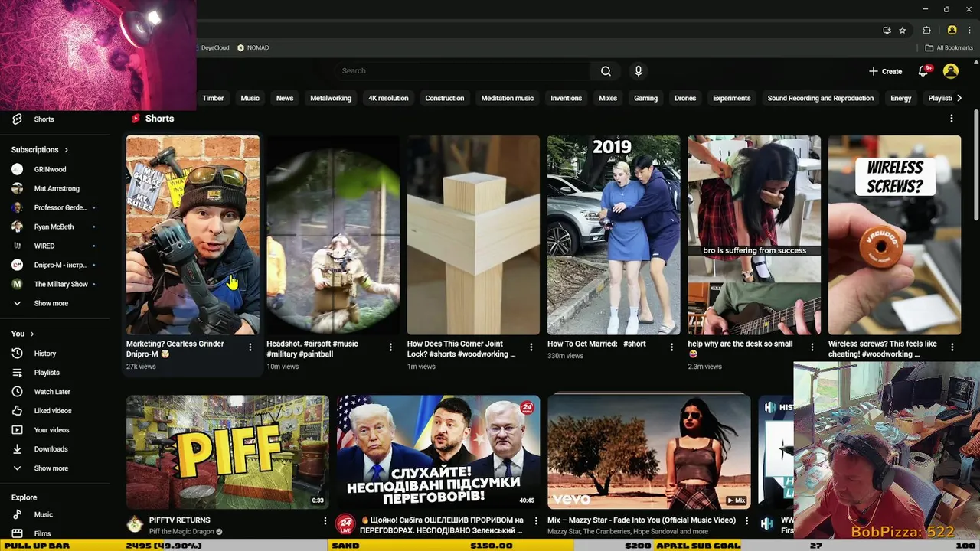The height and width of the screenshot is (551, 980).
Task: Play Mazzy Star Fade Into You mix
Action: coord(648,452)
